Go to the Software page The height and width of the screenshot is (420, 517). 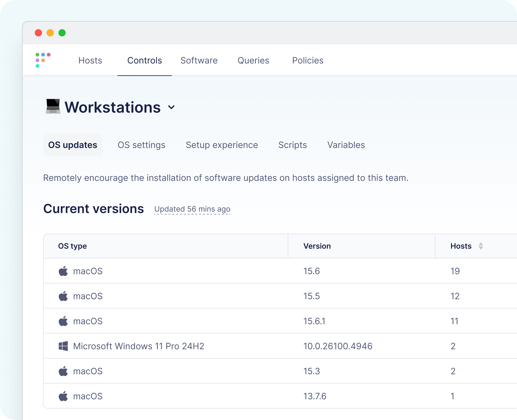click(199, 60)
